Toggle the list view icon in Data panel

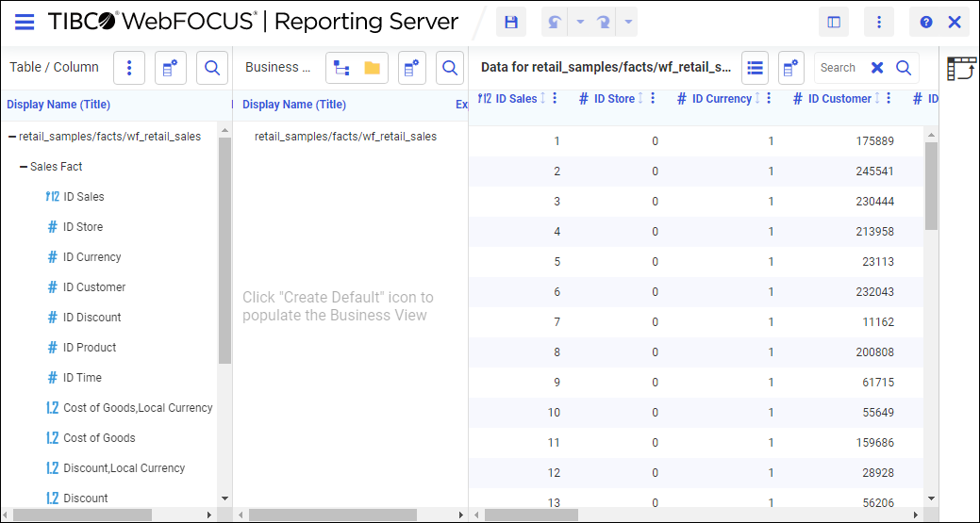pos(755,68)
